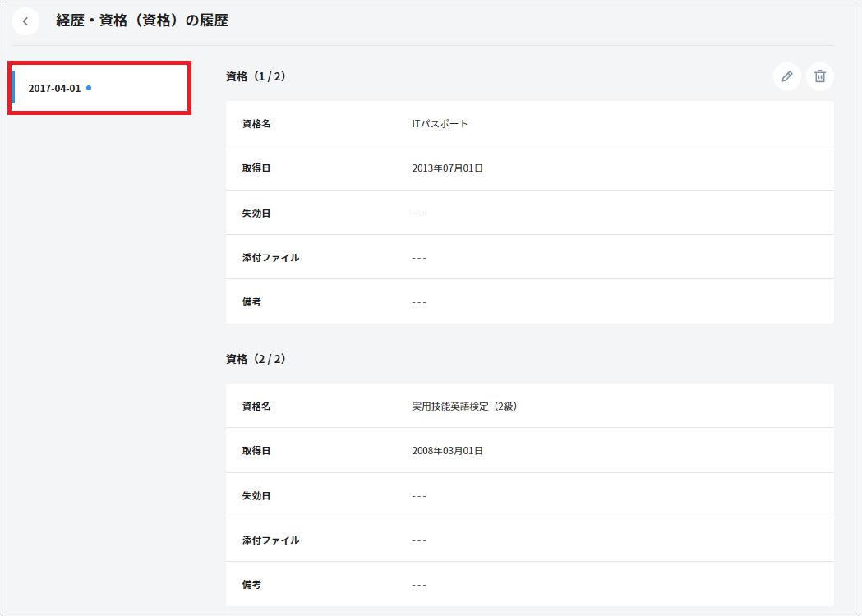Image resolution: width=862 pixels, height=616 pixels.
Task: Click the 添付ファイル label in 資格（2/2）
Action: pyautogui.click(x=270, y=540)
